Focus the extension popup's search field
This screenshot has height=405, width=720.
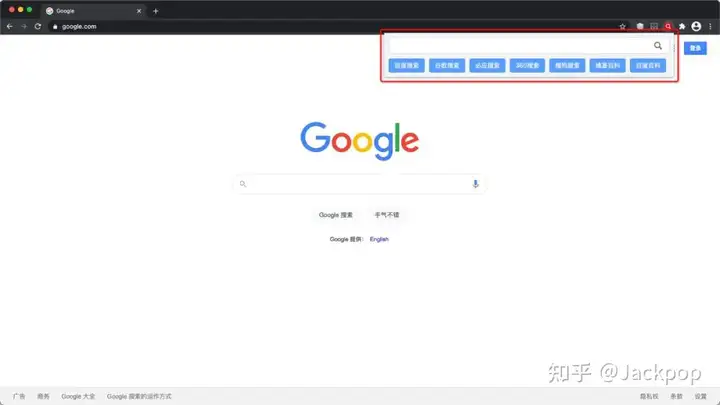click(x=520, y=45)
